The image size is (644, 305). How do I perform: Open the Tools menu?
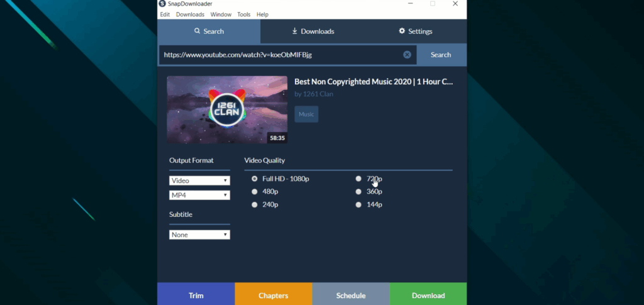243,14
